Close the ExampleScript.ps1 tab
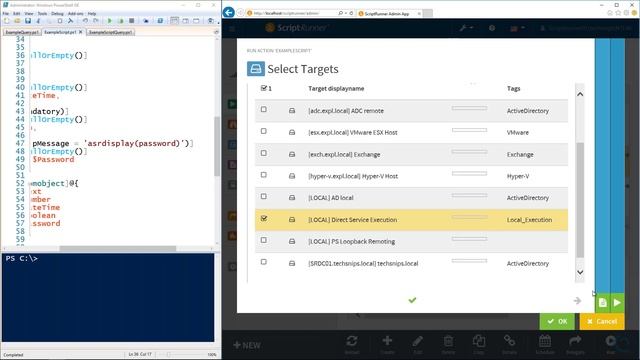640x360 pixels. [x=80, y=32]
